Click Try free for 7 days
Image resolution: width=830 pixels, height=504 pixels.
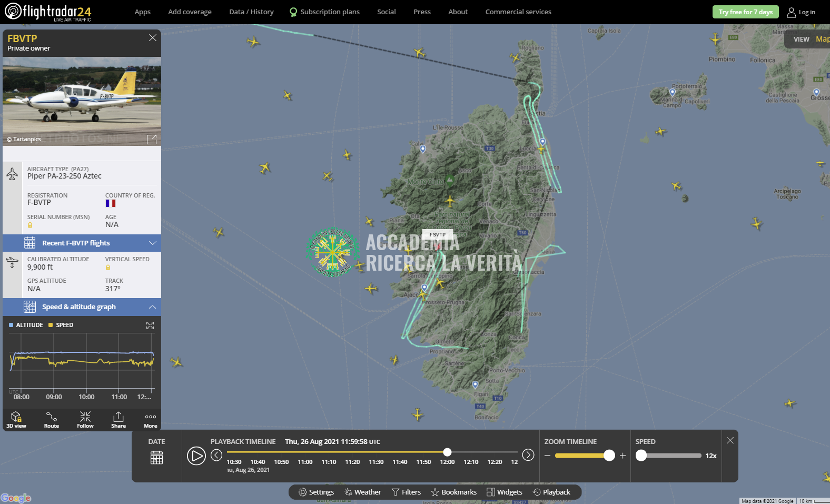(745, 12)
